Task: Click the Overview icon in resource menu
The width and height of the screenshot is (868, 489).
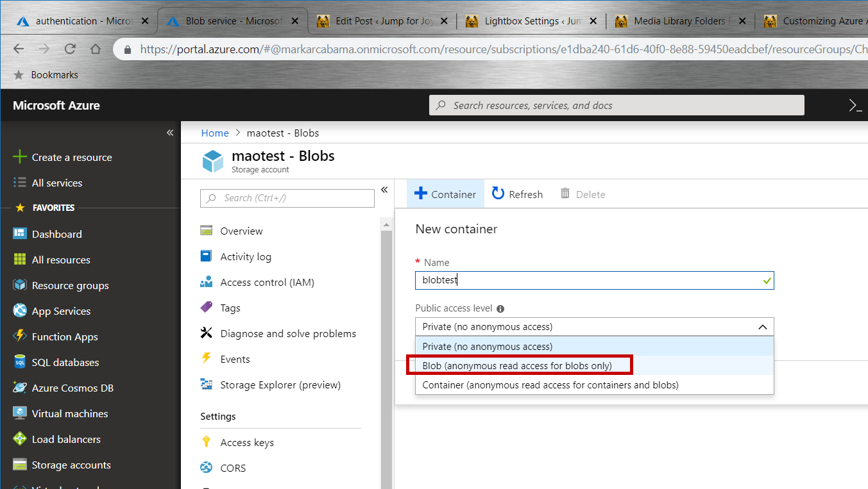Action: pos(206,231)
